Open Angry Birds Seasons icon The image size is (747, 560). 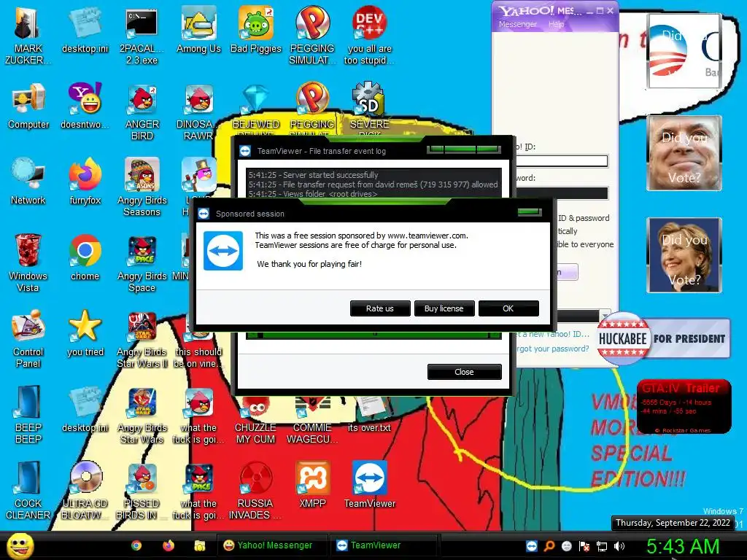click(142, 187)
